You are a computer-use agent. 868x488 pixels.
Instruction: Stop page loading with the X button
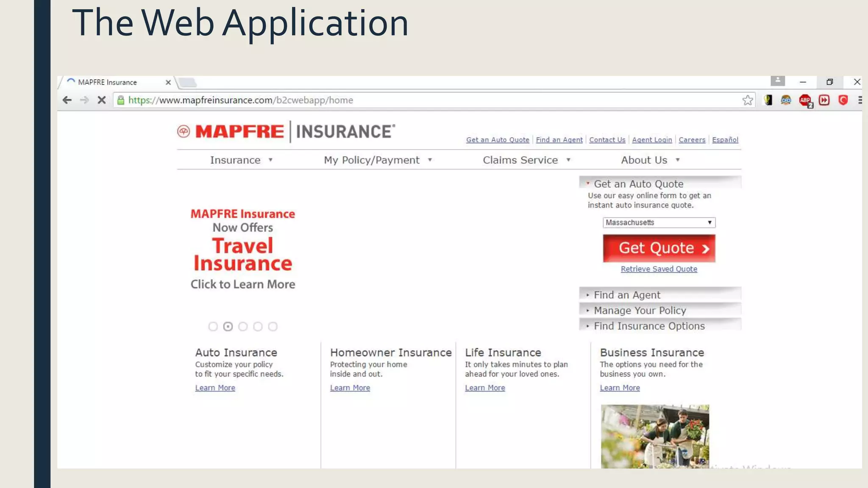pos(102,100)
